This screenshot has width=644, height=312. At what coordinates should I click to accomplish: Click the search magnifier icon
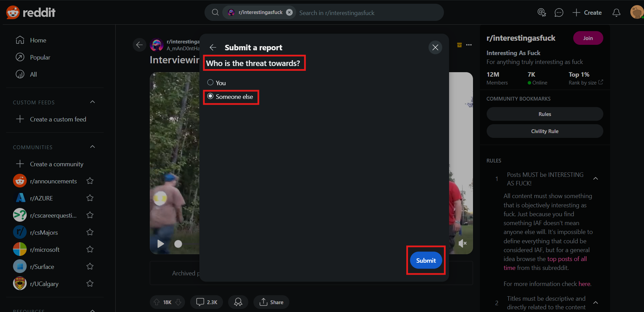(215, 12)
